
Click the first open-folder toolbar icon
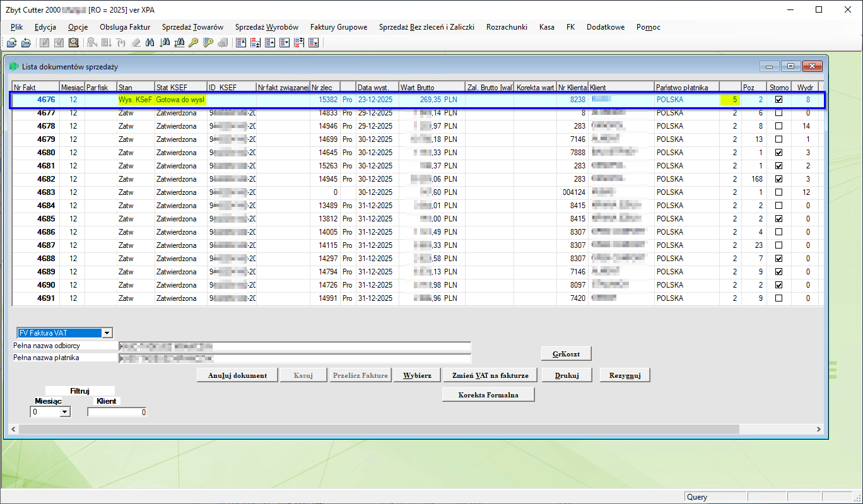(x=11, y=43)
